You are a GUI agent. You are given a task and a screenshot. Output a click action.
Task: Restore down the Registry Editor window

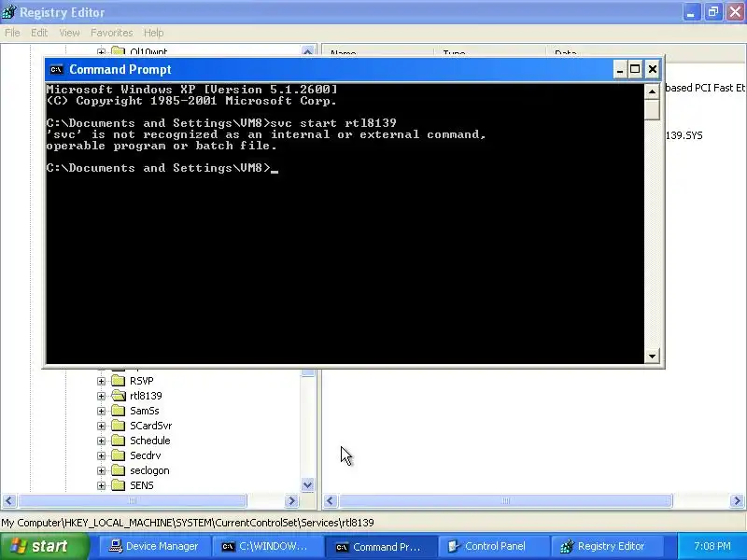tap(713, 12)
